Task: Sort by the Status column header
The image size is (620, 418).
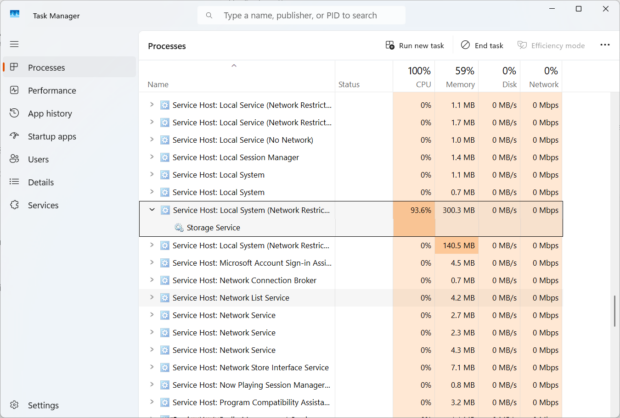Action: point(364,76)
